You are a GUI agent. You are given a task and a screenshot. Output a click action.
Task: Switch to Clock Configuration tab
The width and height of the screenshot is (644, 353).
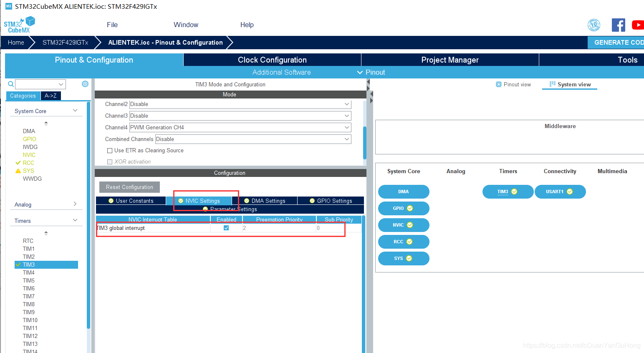(272, 60)
